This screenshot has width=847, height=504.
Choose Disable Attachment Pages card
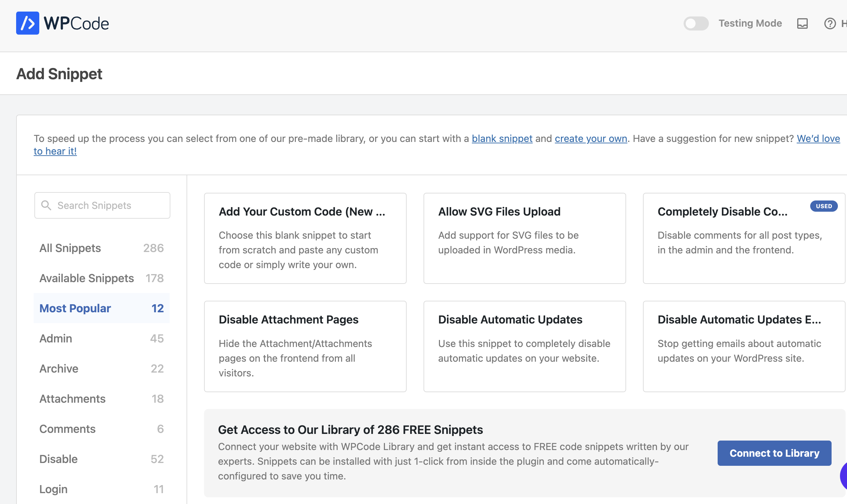tap(305, 346)
